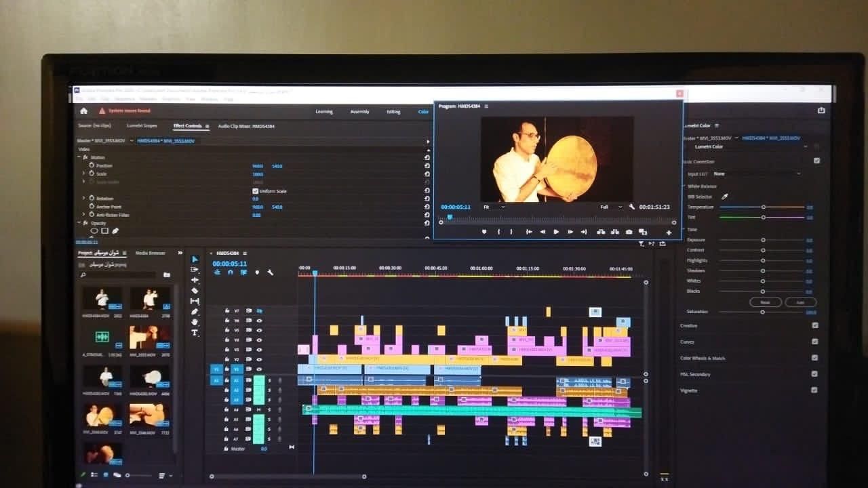Screen dimensions: 868x488
Task: Adjust the Exposure slider
Action: [x=762, y=240]
